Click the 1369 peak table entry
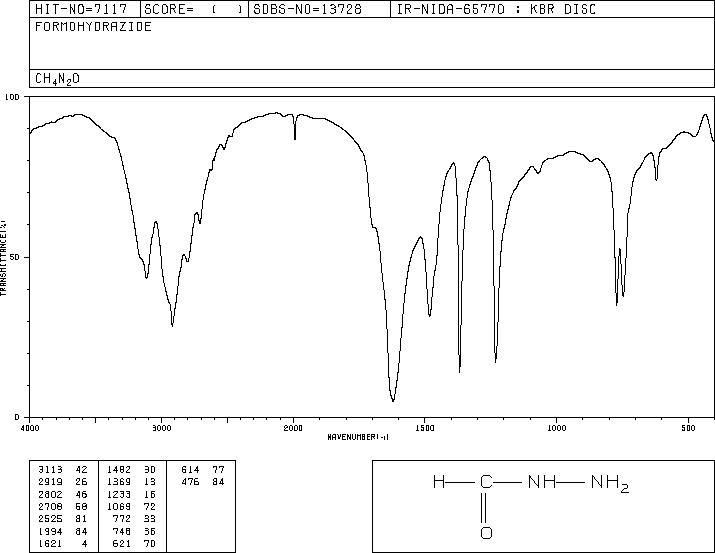Screen dimensions: 715x553 [x=131, y=482]
